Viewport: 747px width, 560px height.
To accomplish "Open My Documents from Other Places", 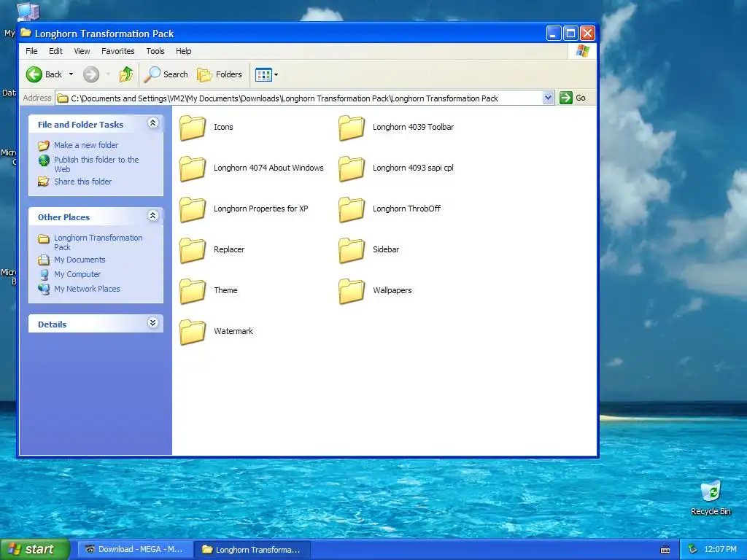I will click(80, 260).
